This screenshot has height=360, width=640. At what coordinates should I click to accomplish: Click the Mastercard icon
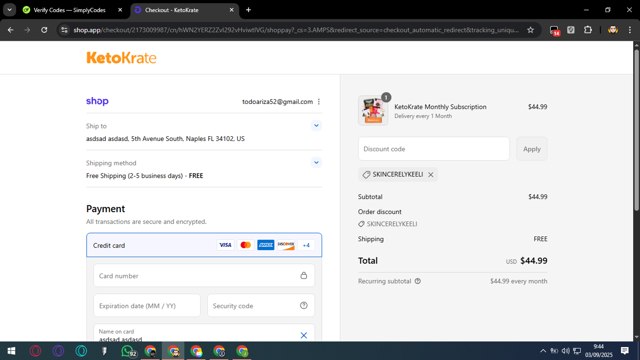tap(246, 245)
